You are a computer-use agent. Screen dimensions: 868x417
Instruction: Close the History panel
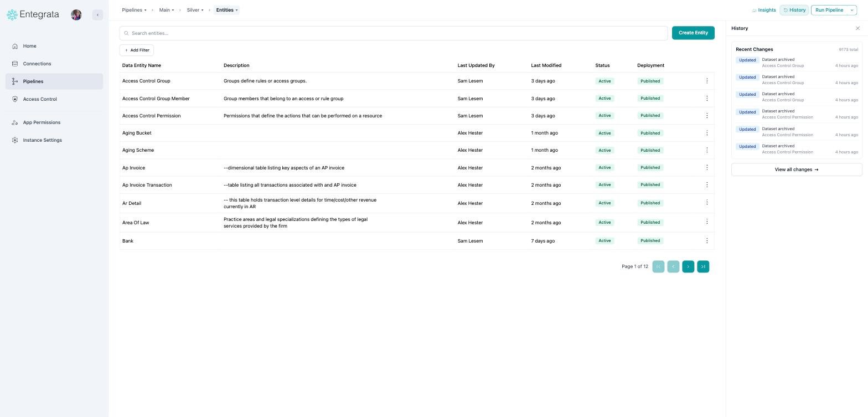858,28
